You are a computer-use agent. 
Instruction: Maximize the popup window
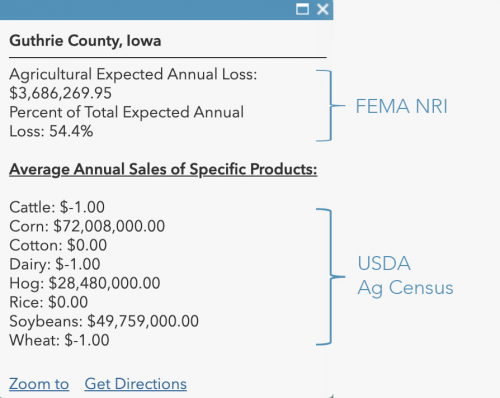302,9
